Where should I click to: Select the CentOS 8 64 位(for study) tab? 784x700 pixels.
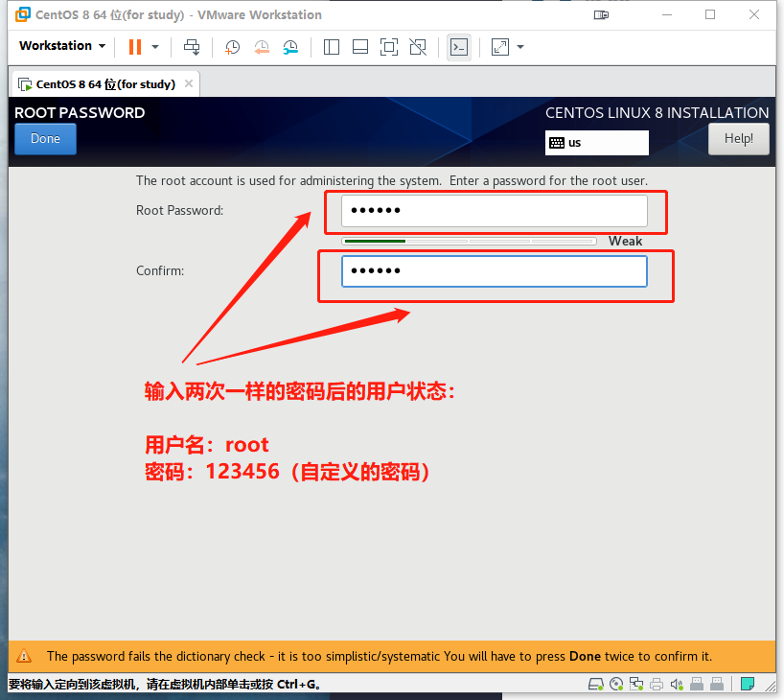click(x=105, y=84)
